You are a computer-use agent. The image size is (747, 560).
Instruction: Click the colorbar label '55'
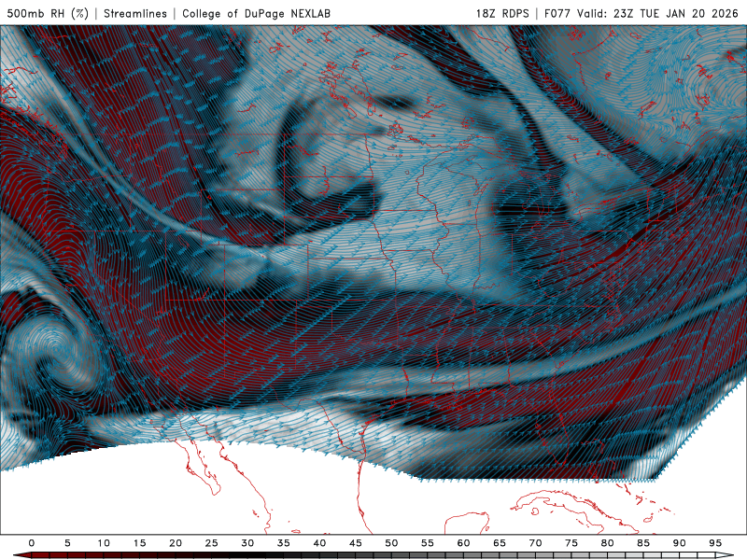[428, 543]
